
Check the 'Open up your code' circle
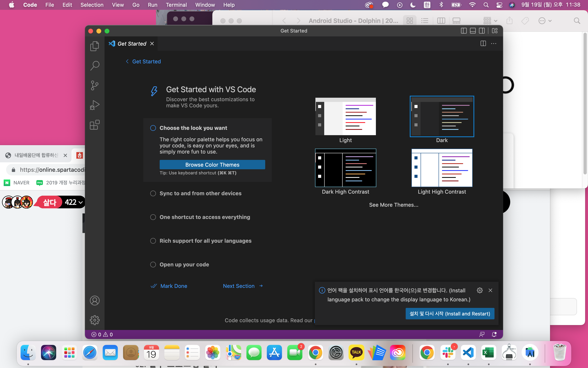153,265
